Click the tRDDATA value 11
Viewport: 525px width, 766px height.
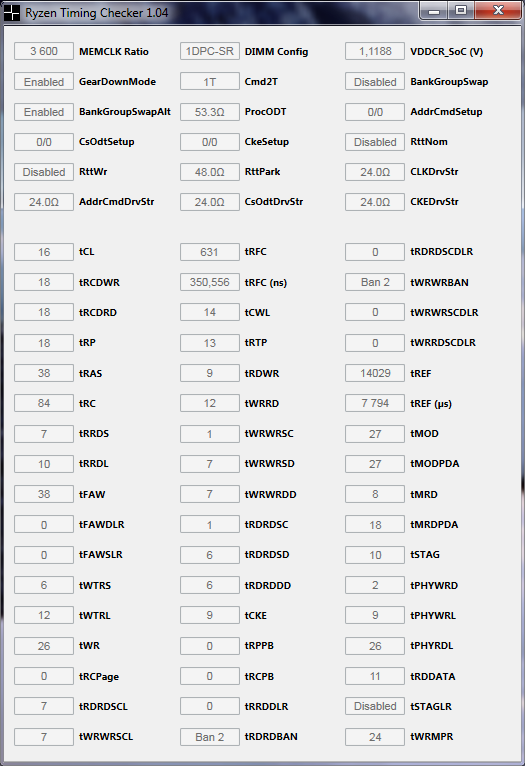tap(375, 676)
